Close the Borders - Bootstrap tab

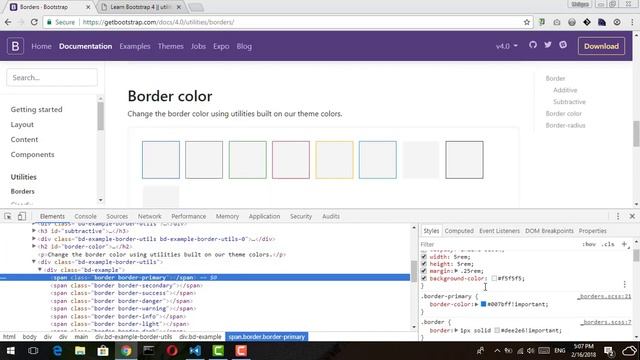click(x=88, y=7)
